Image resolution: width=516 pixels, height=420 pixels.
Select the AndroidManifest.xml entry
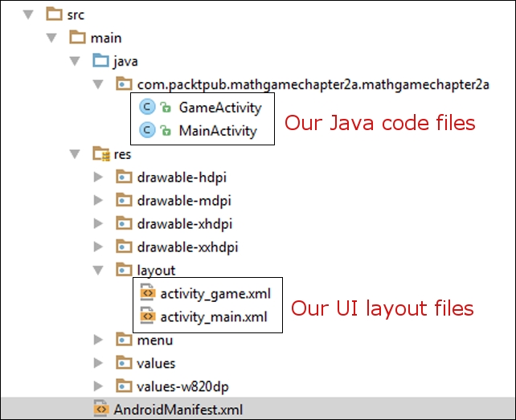click(179, 410)
